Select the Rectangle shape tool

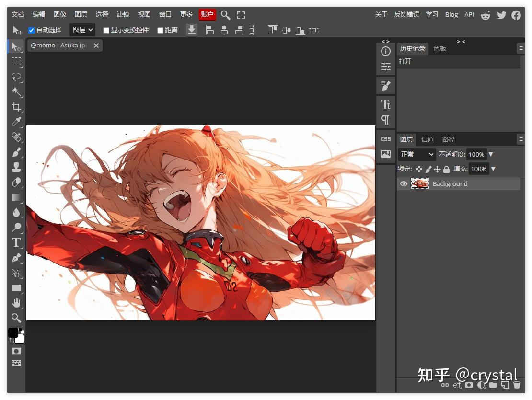tap(16, 288)
